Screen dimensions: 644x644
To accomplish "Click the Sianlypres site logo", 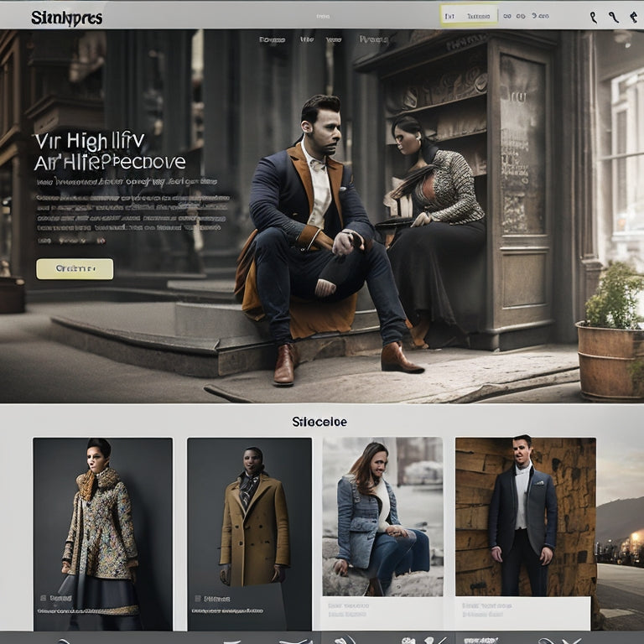I will click(x=66, y=18).
